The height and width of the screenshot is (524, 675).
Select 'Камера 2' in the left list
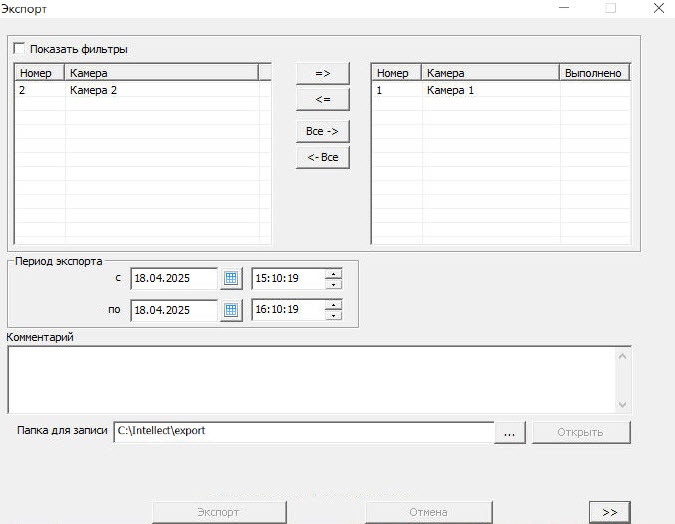(94, 90)
